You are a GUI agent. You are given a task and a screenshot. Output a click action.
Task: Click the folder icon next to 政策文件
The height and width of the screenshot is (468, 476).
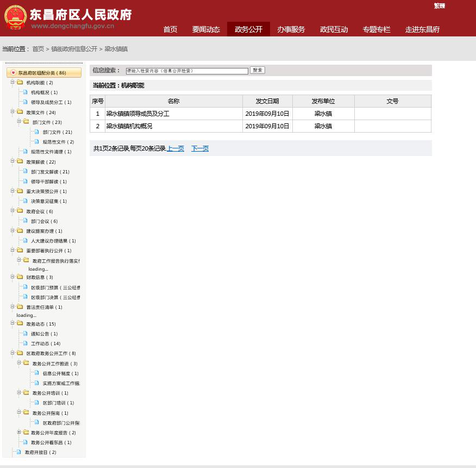pos(20,113)
